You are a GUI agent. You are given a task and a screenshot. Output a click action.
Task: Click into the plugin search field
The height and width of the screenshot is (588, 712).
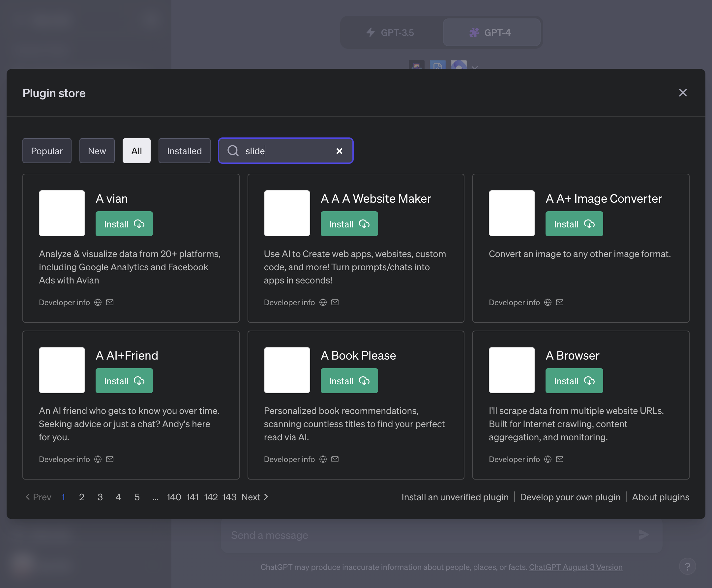pyautogui.click(x=285, y=151)
